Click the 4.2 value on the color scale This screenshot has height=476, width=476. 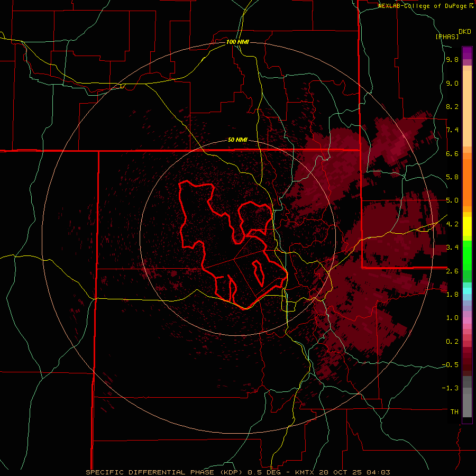tap(452, 224)
